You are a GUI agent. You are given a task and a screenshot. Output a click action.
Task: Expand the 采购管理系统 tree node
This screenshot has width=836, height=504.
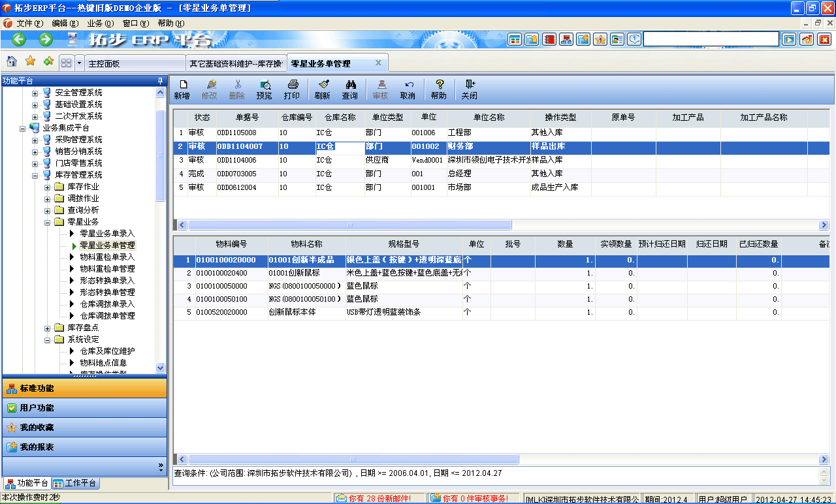pyautogui.click(x=35, y=140)
